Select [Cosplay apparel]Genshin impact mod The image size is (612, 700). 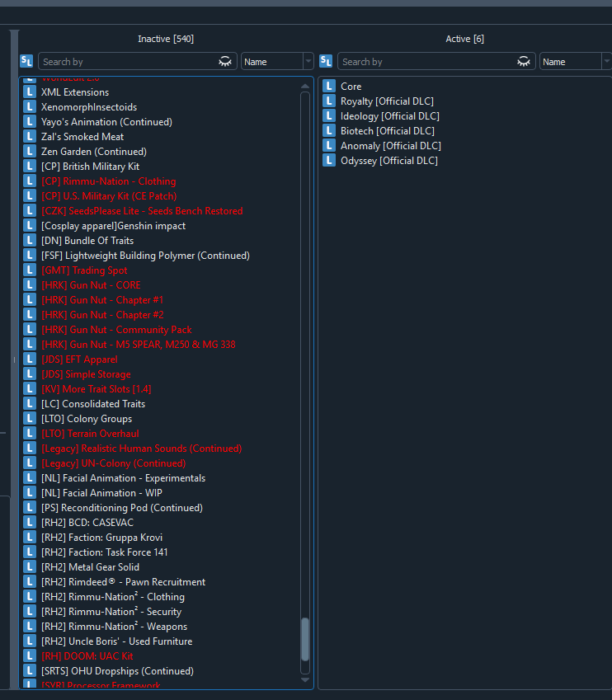click(114, 225)
